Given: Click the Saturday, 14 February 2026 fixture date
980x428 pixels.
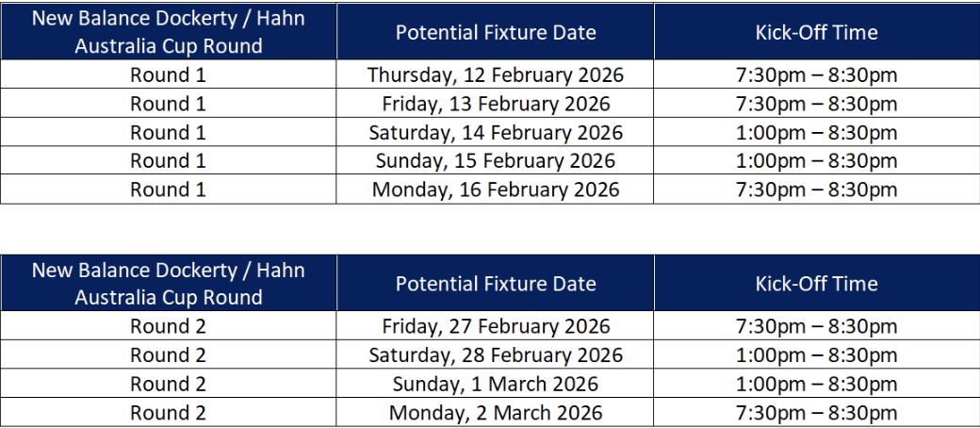Looking at the screenshot, I should click(496, 132).
